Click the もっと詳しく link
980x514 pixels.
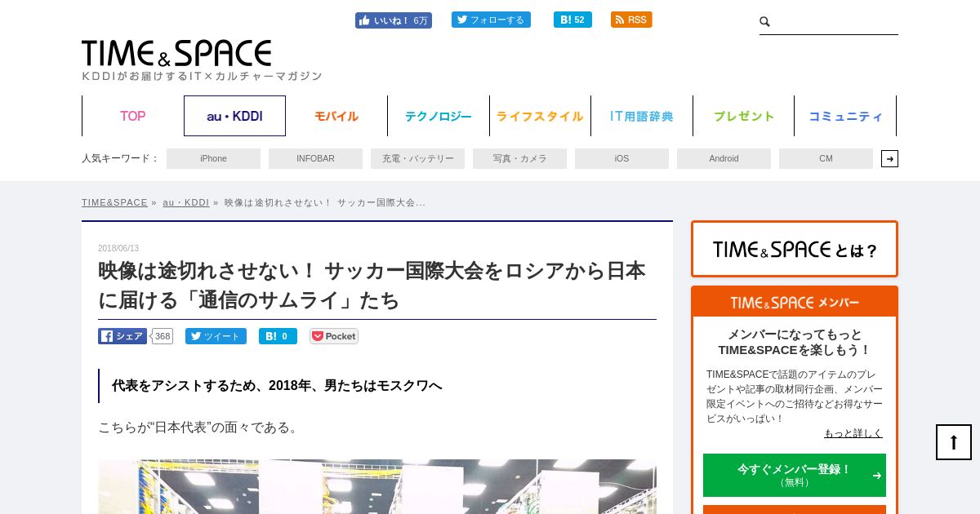coord(853,433)
